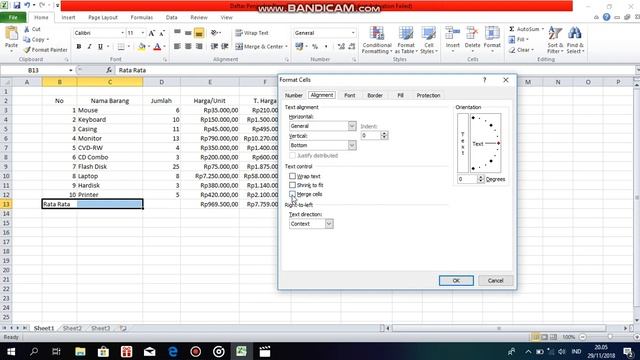The width and height of the screenshot is (640, 360).
Task: Switch to the Fill tab in dialog
Action: [400, 95]
